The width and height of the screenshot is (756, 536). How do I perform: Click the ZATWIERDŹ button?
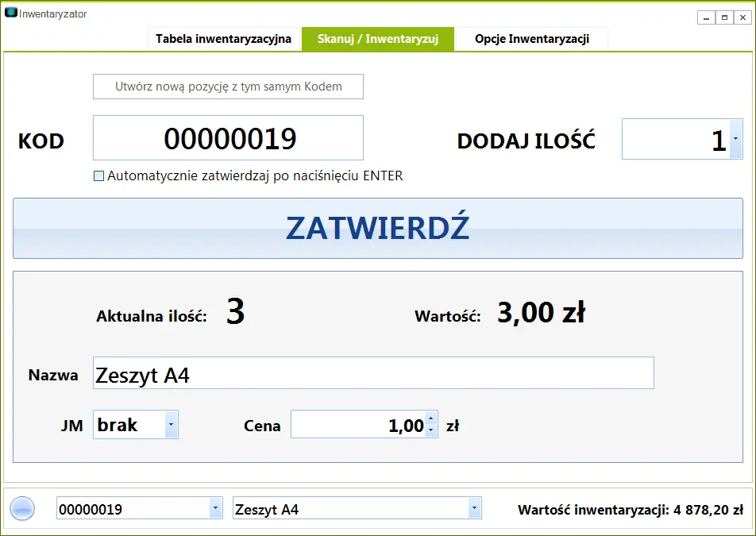click(x=378, y=229)
